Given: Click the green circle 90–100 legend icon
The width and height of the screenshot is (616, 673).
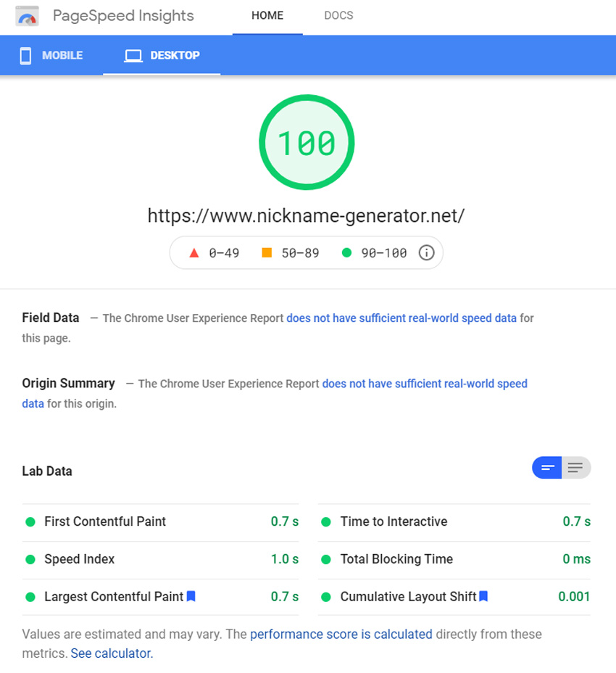Looking at the screenshot, I should point(346,253).
